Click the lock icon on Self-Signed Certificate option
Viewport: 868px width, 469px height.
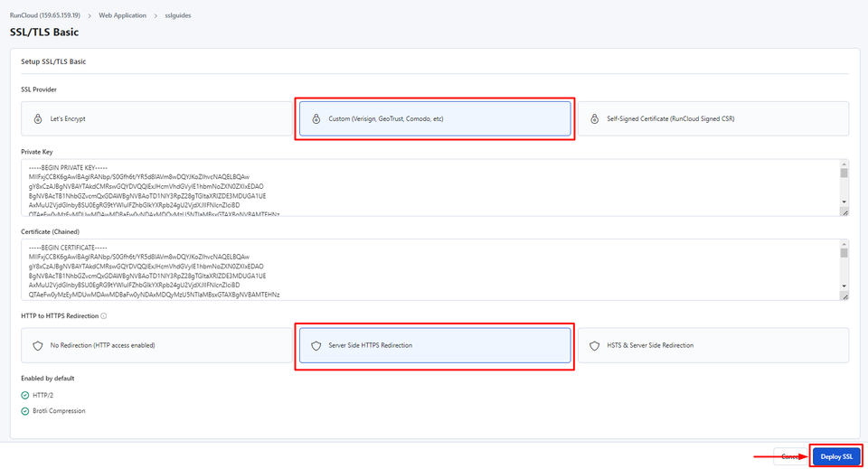coord(594,118)
